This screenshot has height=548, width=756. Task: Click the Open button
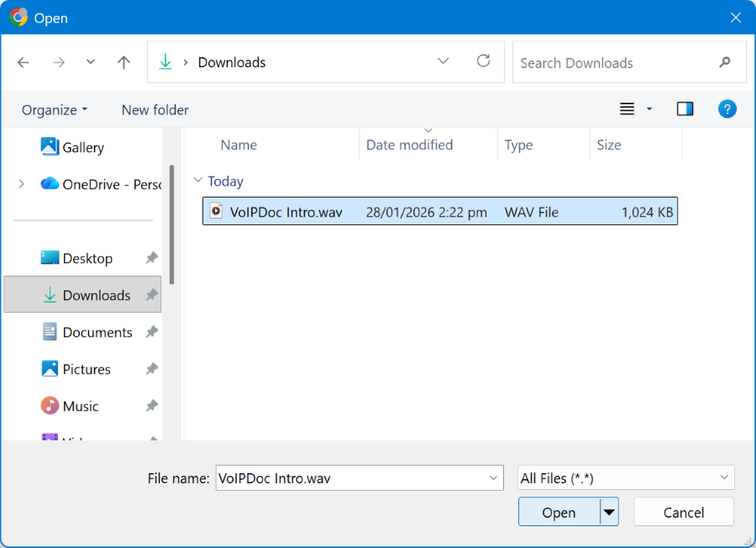click(x=559, y=512)
